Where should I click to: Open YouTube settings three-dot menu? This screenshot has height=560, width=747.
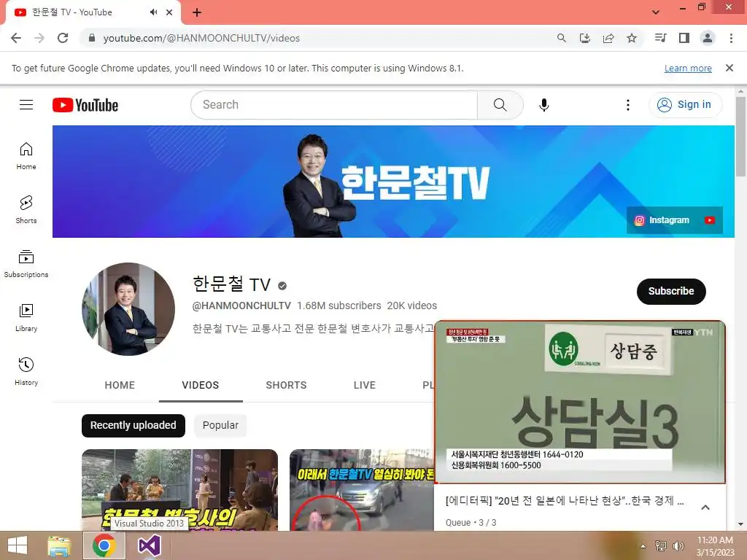(x=628, y=105)
